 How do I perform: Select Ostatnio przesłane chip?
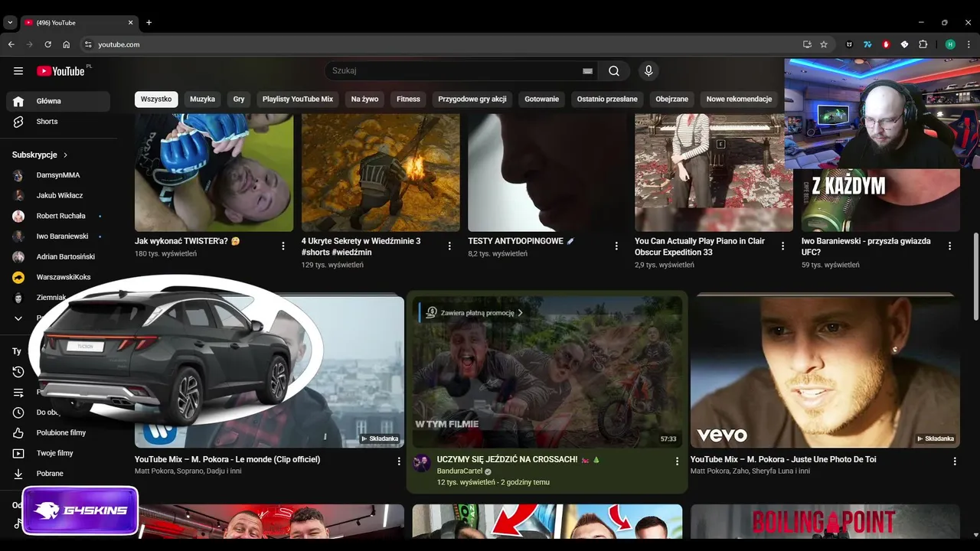[x=607, y=99]
